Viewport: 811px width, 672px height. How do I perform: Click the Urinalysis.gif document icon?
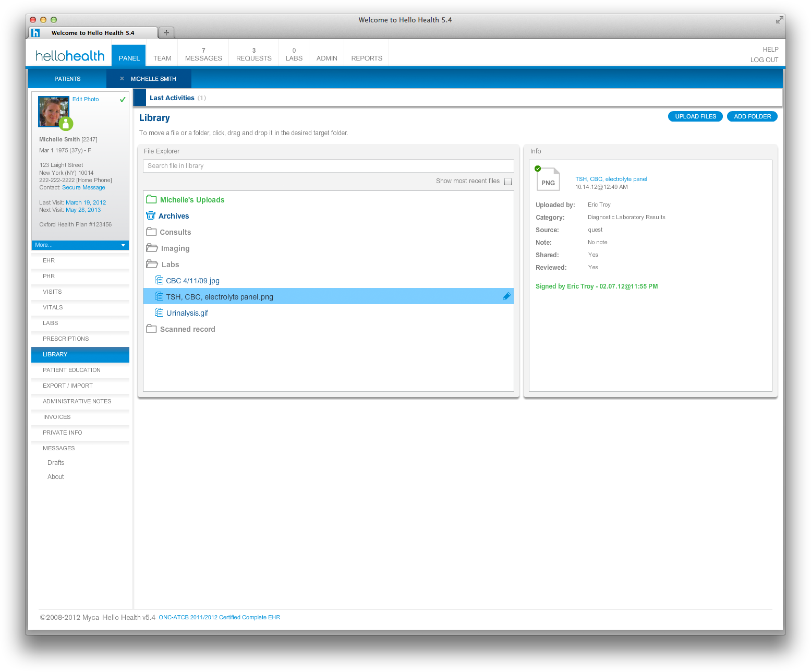pyautogui.click(x=159, y=312)
